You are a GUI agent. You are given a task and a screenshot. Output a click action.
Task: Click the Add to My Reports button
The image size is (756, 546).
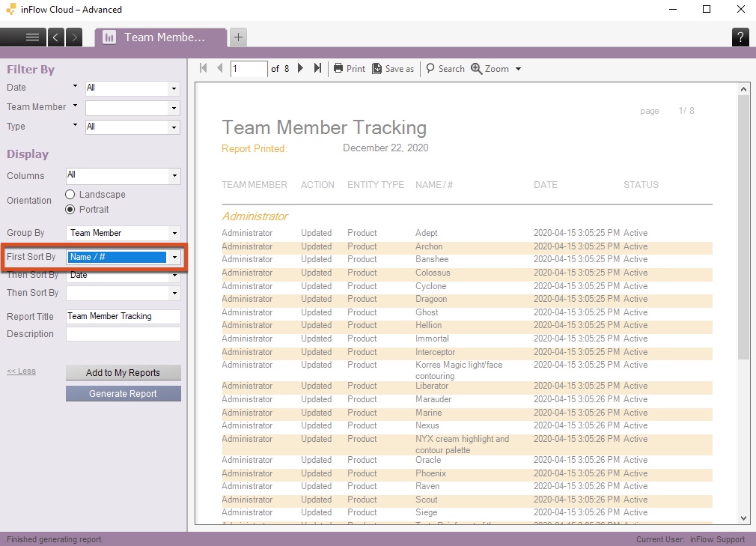pyautogui.click(x=123, y=372)
